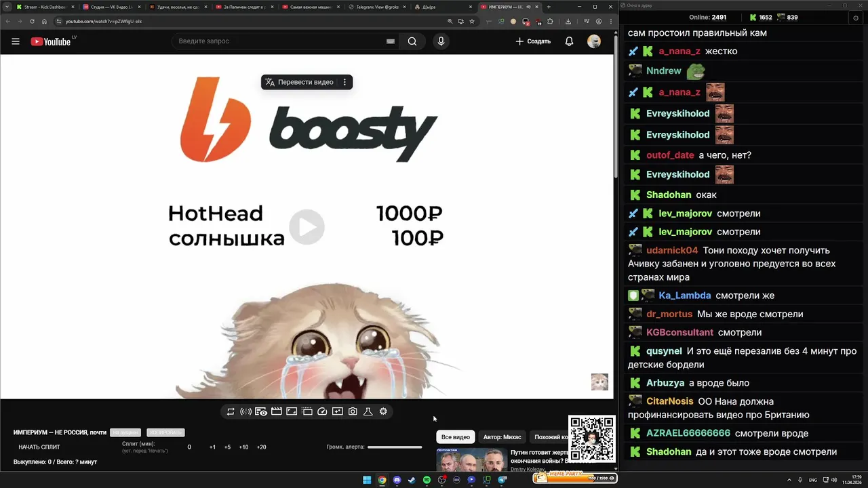Switch input language ENG in tray
Screen dimensions: 868x488
tap(813, 480)
